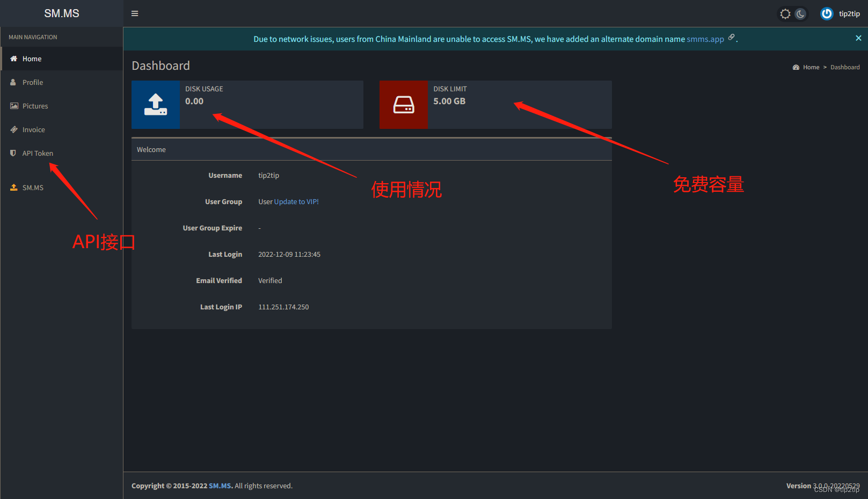Click the Invoice ticket icon
868x499 pixels.
[14, 129]
